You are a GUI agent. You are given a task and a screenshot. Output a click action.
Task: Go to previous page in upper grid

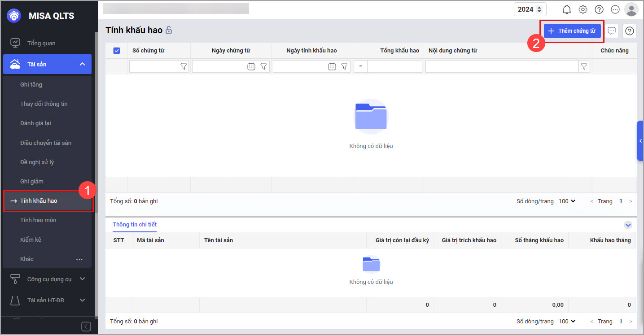point(591,201)
